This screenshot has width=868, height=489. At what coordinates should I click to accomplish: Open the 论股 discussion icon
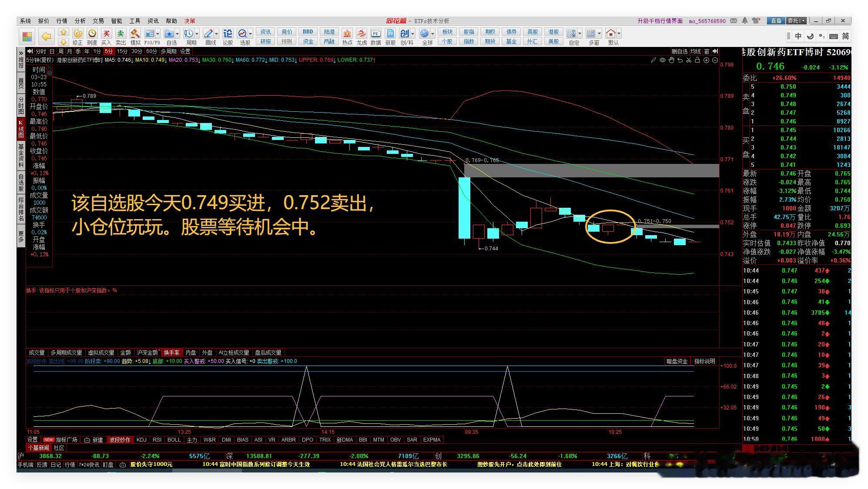[228, 34]
